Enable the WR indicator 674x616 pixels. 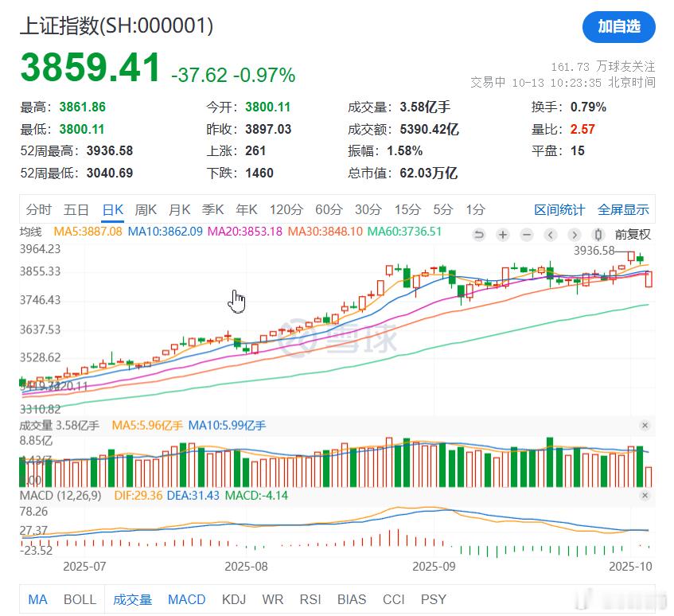pos(272,599)
